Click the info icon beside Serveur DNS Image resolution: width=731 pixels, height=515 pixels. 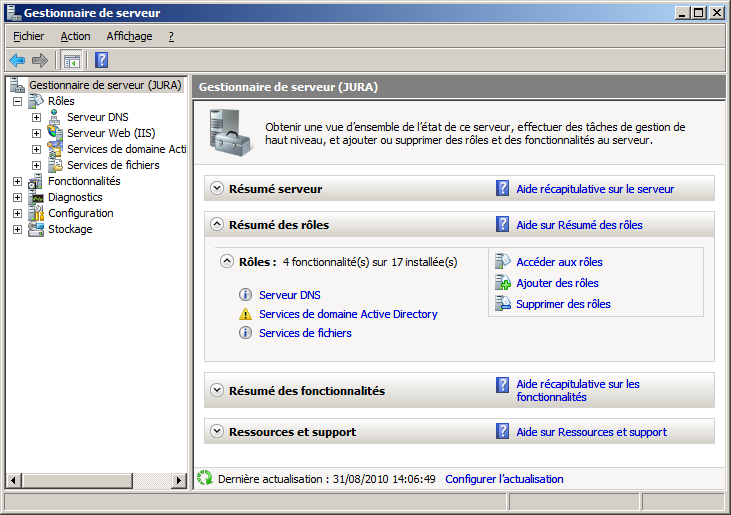click(x=245, y=295)
